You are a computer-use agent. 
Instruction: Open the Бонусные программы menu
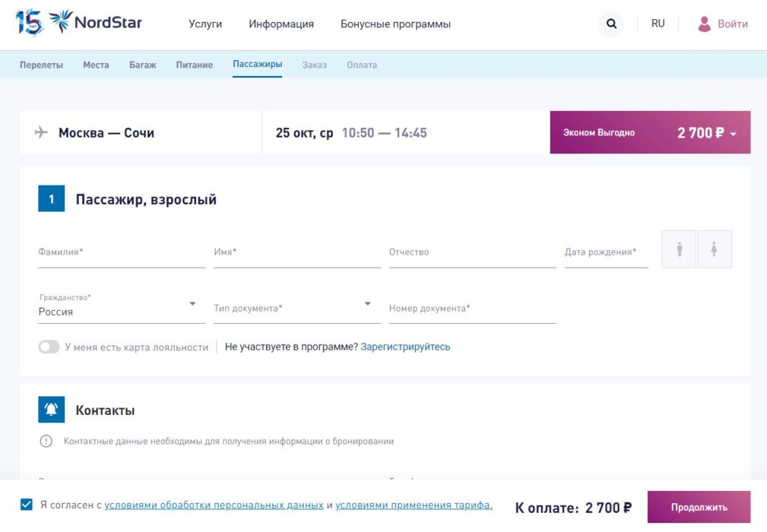coord(395,24)
